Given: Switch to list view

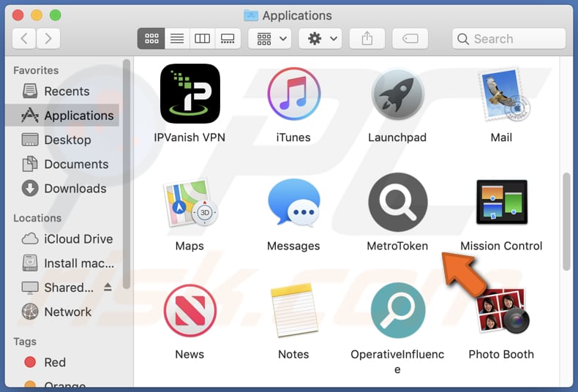Looking at the screenshot, I should pyautogui.click(x=177, y=38).
